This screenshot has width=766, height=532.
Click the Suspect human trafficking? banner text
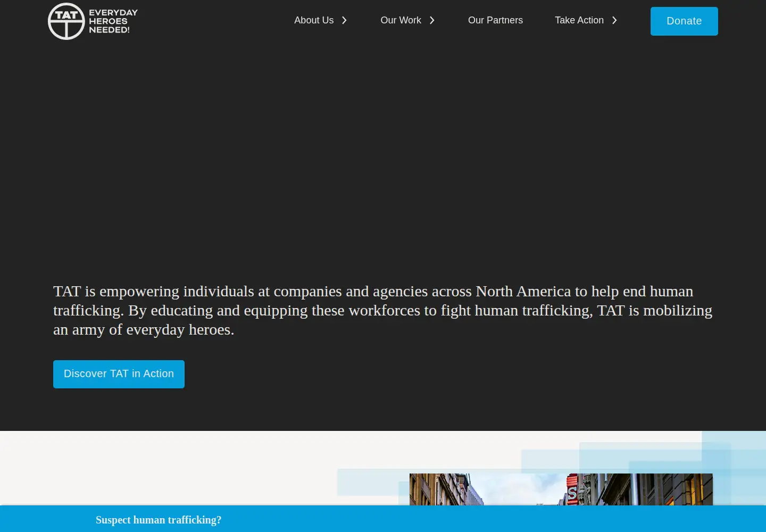tap(159, 520)
